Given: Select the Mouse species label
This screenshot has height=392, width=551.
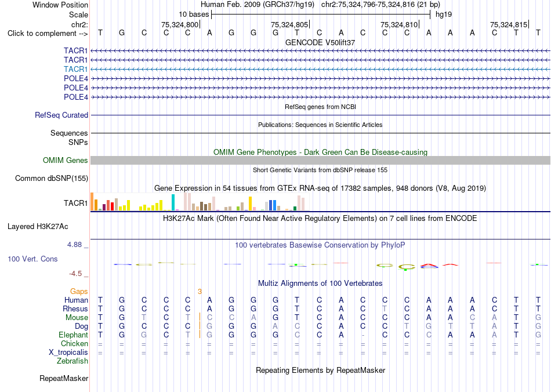Looking at the screenshot, I should tap(77, 318).
